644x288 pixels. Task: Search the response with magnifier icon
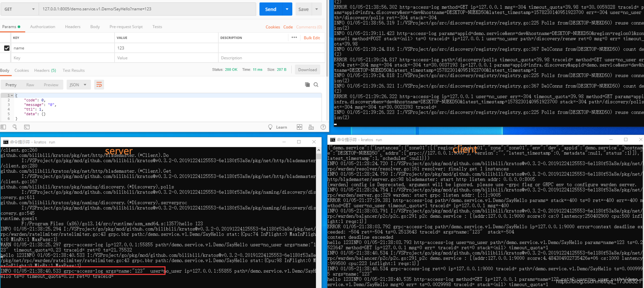(x=316, y=85)
